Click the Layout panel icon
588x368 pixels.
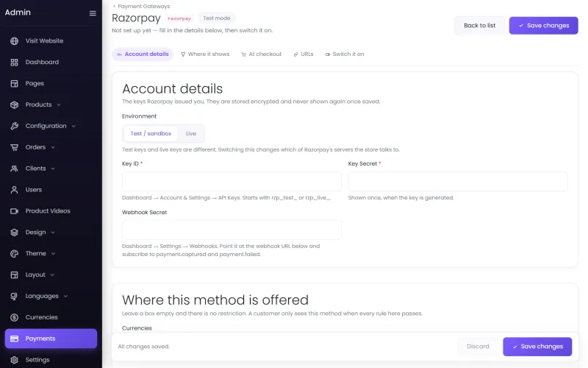14,275
